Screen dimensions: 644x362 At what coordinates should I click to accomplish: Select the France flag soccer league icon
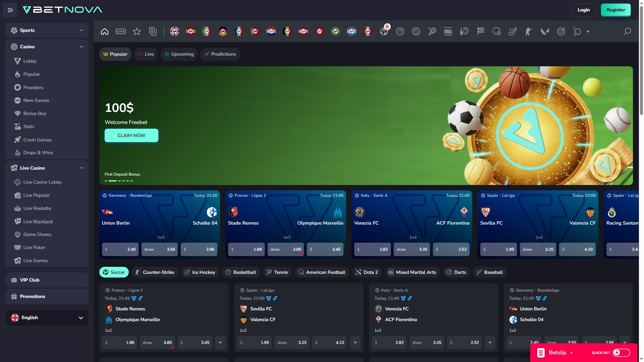pos(239,32)
